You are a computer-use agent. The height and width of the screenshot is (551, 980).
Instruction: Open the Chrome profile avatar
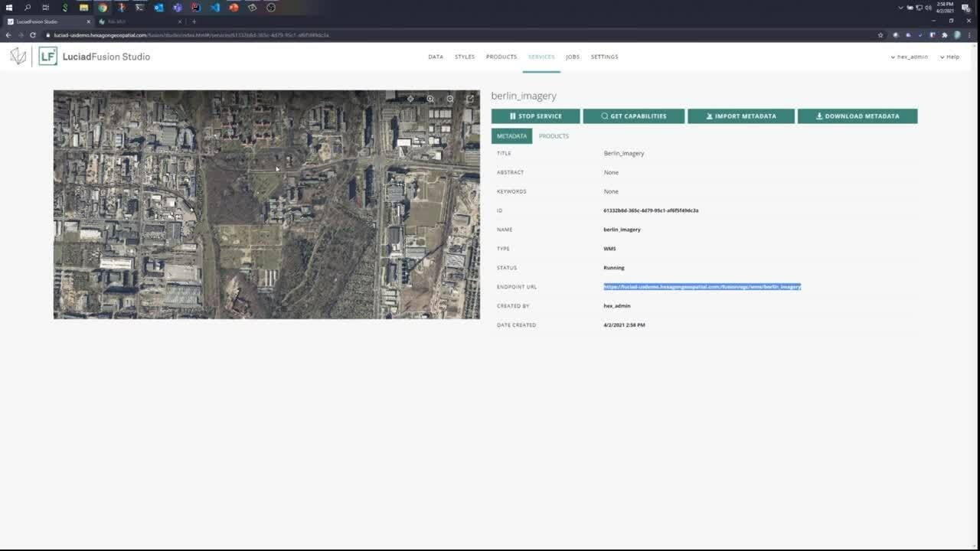[x=957, y=35]
